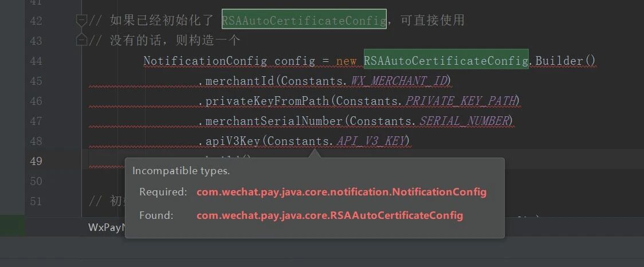This screenshot has width=644, height=267.
Task: Click line number 50 in the gutter
Action: point(36,181)
